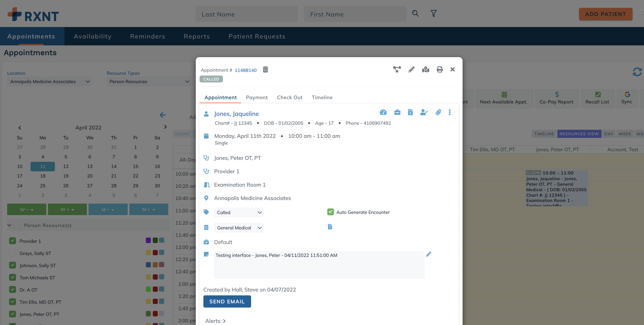The image size is (644, 325).
Task: Open appointment number 11488140 link
Action: [246, 70]
